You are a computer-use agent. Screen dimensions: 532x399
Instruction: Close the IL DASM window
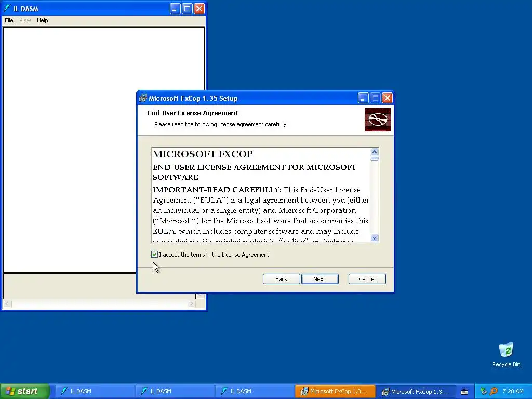point(199,8)
